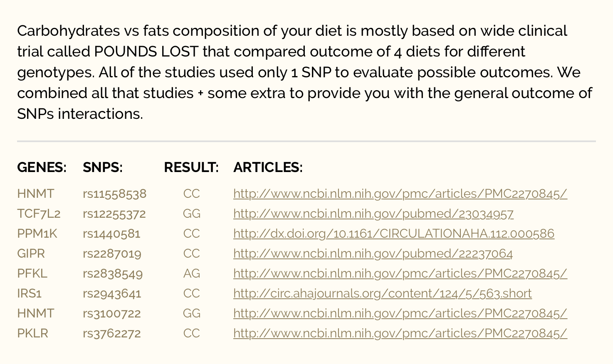Click the ARTICLES column header

[268, 167]
